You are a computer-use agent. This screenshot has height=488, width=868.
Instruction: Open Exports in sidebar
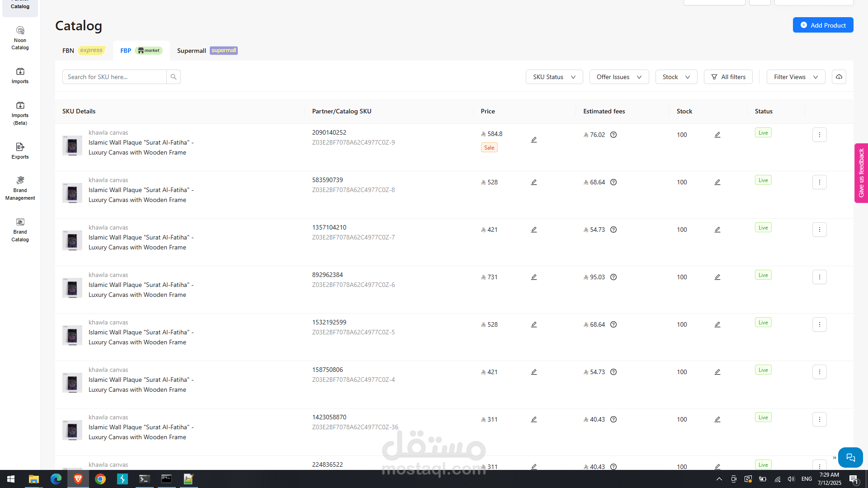pos(20,151)
